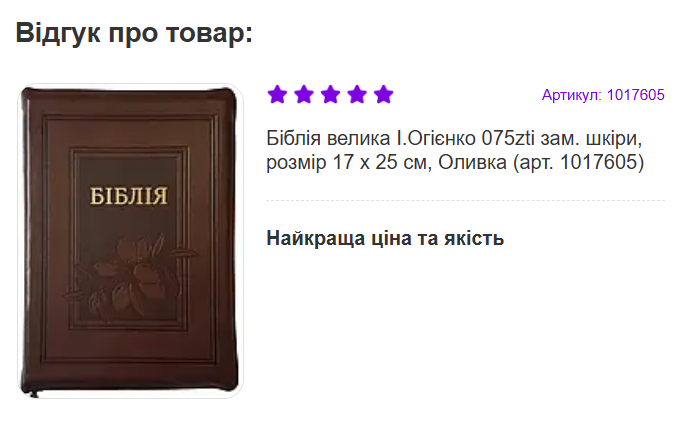Click the model code 075zti in title
The image size is (681, 421).
[508, 139]
